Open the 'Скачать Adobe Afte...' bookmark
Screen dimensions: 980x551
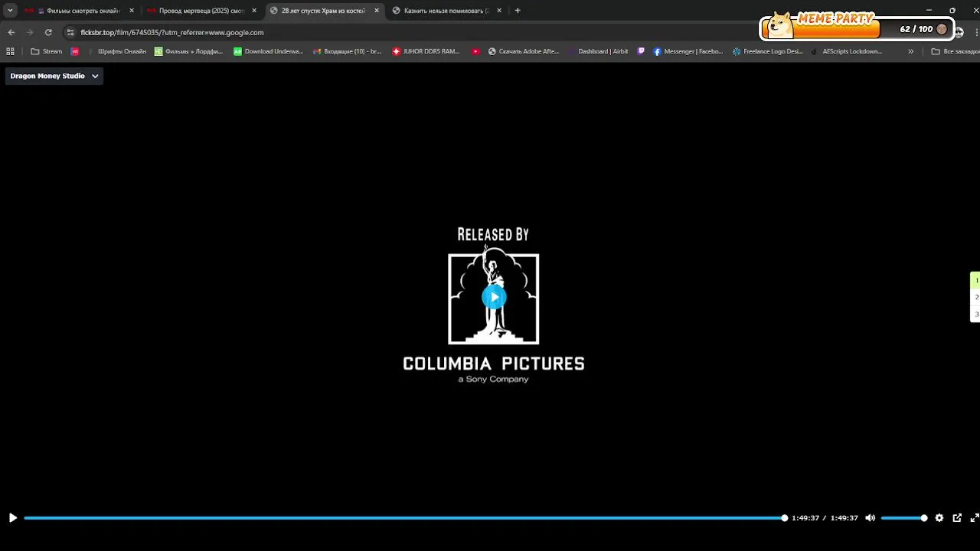pos(524,51)
